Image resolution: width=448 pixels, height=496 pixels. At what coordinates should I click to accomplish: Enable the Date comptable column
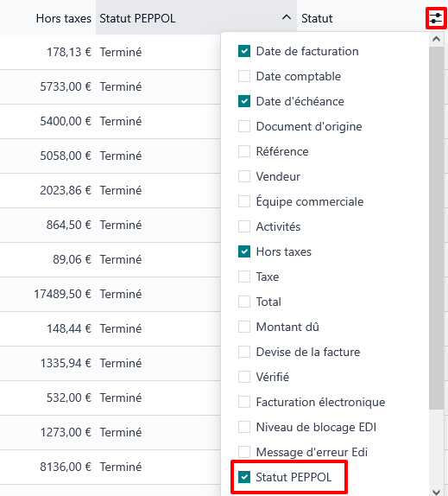pos(244,76)
